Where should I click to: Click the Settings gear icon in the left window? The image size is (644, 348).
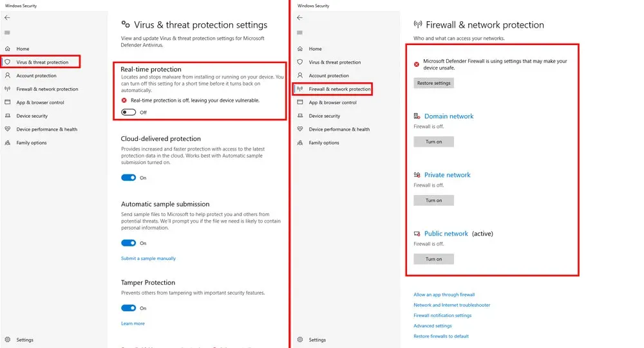(7, 340)
